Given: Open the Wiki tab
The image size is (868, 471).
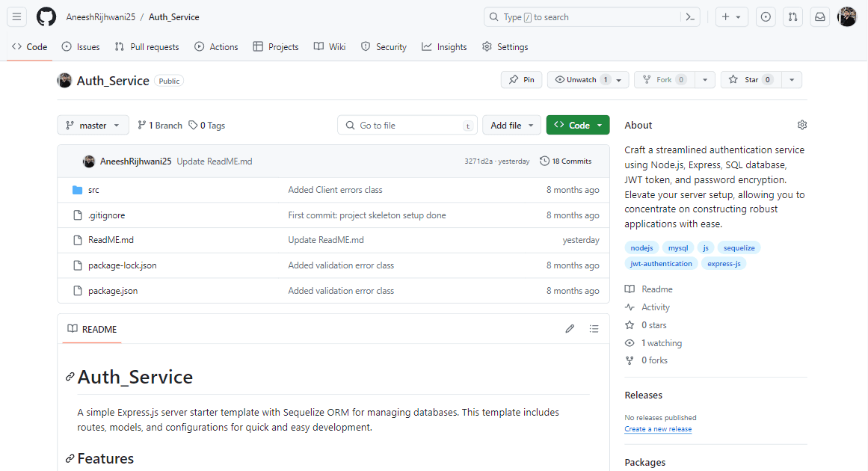Looking at the screenshot, I should click(330, 47).
